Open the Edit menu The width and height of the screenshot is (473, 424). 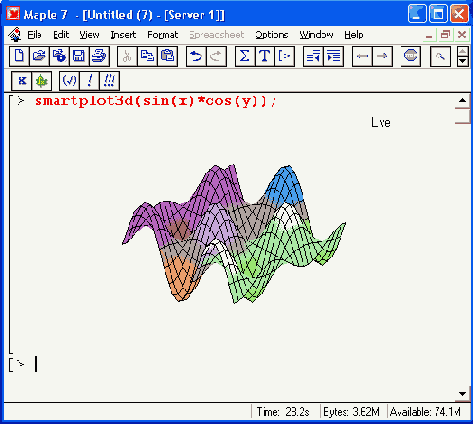click(61, 35)
